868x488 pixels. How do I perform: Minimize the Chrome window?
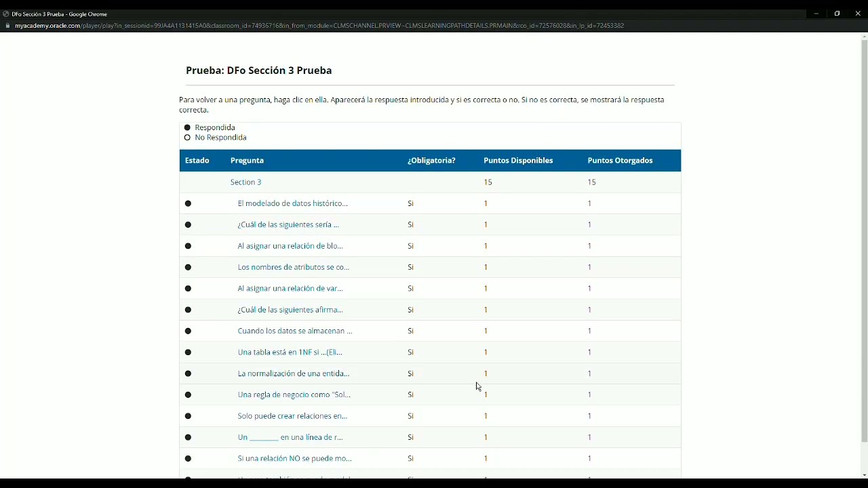click(x=816, y=14)
